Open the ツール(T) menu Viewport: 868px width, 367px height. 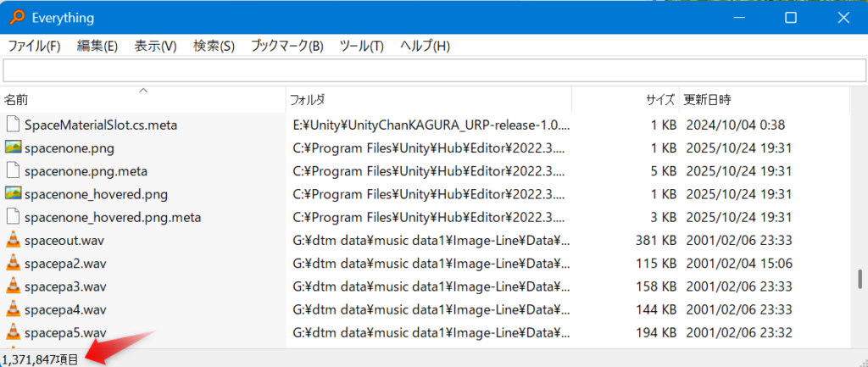(361, 46)
